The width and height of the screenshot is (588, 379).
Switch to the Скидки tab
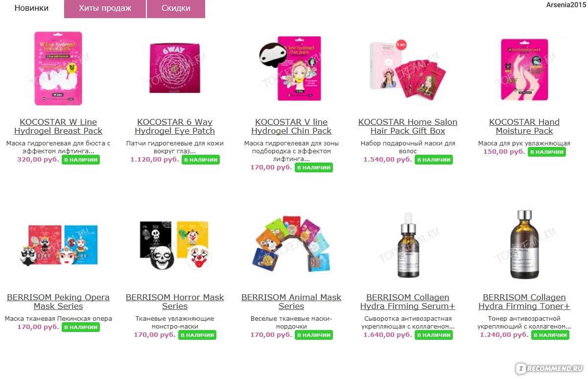(176, 8)
